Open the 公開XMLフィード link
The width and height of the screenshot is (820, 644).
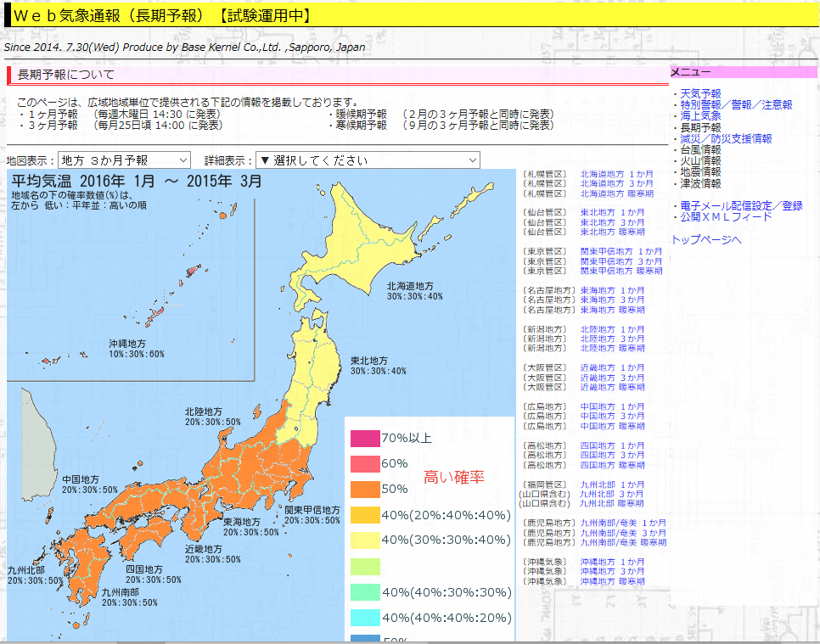click(726, 217)
